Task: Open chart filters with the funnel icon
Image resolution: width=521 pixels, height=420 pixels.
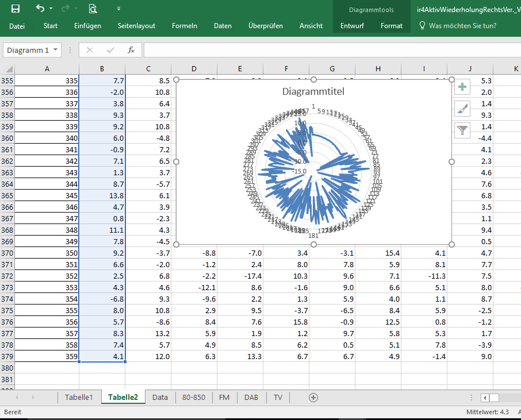Action: click(462, 130)
